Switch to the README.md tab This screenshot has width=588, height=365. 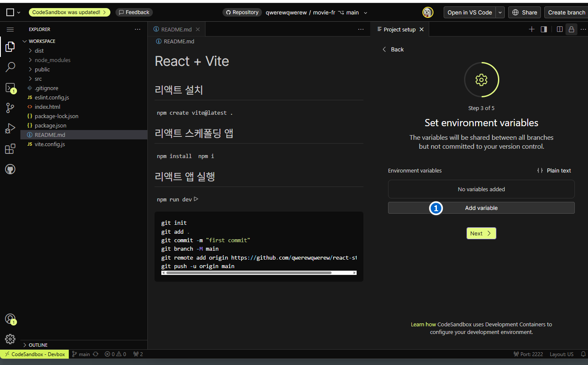pos(176,29)
